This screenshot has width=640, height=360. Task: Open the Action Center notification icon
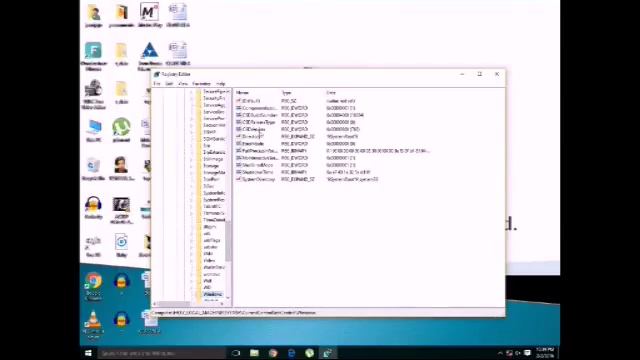coord(527,353)
